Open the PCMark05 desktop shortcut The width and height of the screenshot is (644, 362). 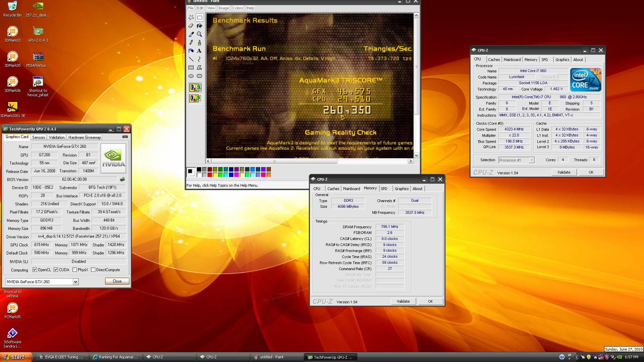pyautogui.click(x=12, y=310)
